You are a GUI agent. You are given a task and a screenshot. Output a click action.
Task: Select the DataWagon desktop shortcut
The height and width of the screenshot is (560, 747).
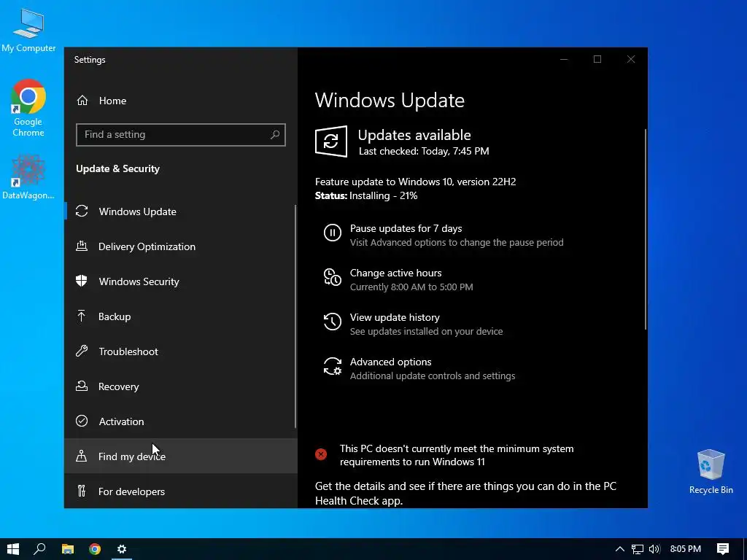[x=28, y=176]
